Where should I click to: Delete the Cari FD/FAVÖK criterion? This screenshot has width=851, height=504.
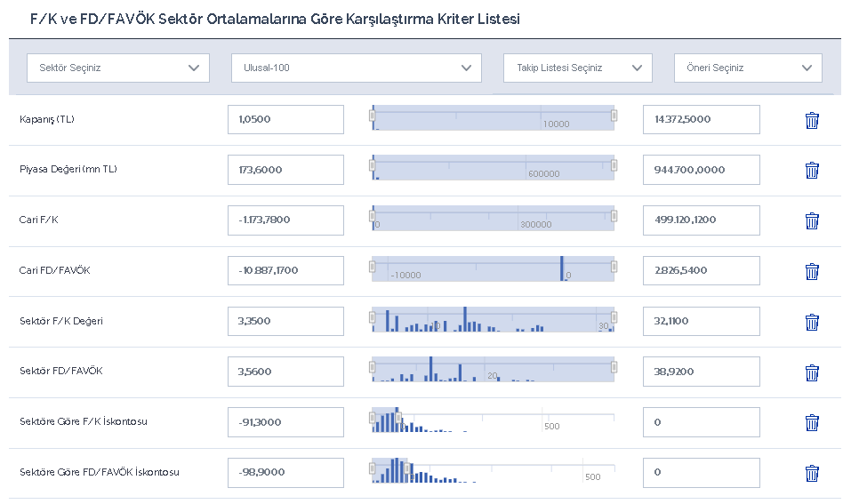click(811, 271)
